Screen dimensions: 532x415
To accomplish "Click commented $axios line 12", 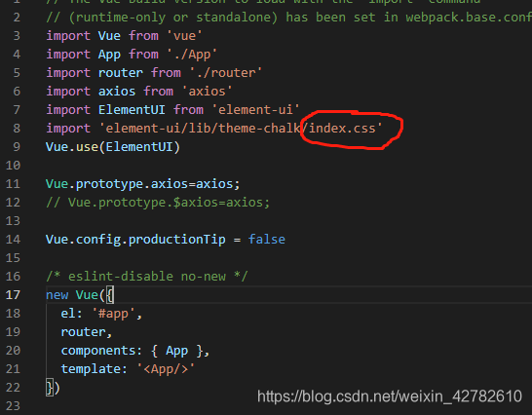I will (x=158, y=203).
